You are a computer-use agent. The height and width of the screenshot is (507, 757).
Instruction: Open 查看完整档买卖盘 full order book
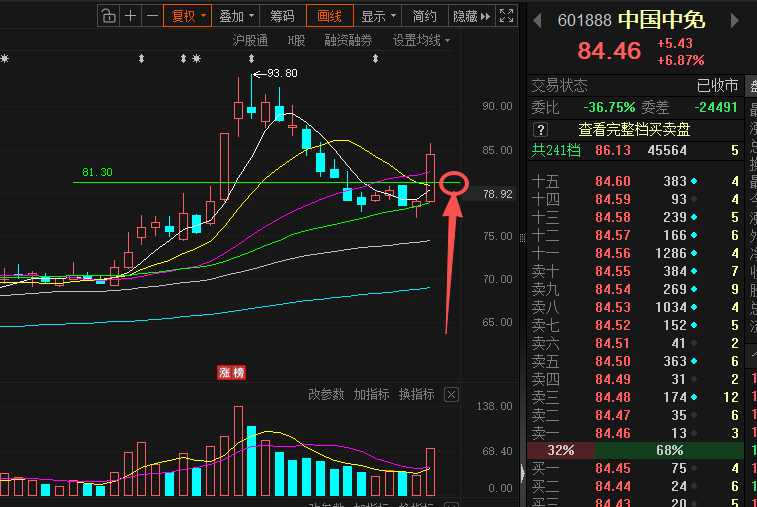tap(634, 129)
